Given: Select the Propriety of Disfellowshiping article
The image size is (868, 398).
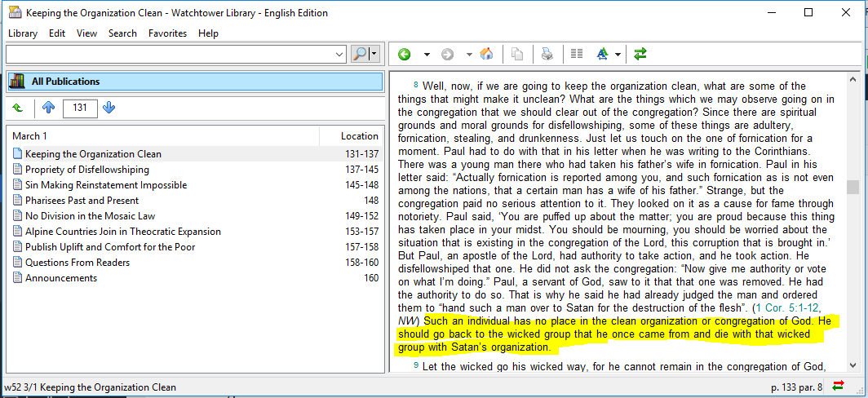Looking at the screenshot, I should tap(86, 170).
